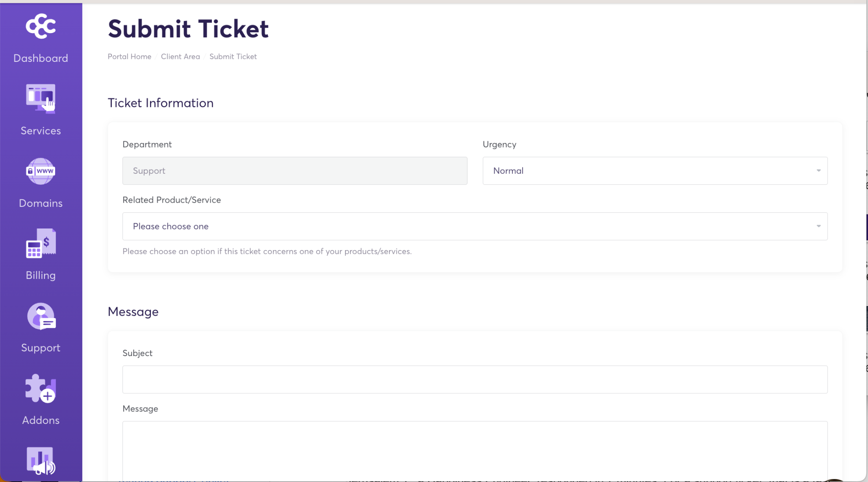The height and width of the screenshot is (482, 868).
Task: Open the Urgency dropdown set to Normal
Action: tap(655, 171)
